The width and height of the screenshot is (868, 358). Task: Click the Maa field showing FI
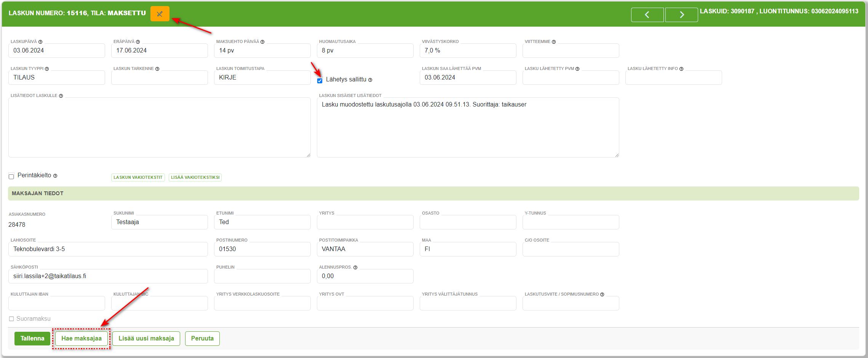[468, 249]
